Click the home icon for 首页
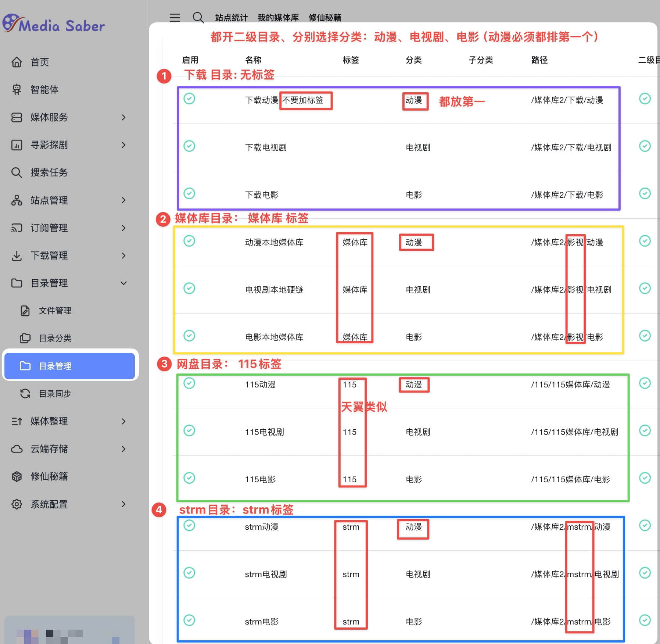Viewport: 660px width, 644px height. pyautogui.click(x=17, y=62)
